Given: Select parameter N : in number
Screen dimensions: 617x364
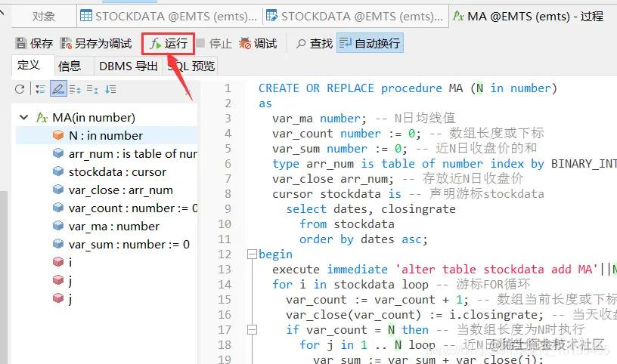Looking at the screenshot, I should coord(107,136).
